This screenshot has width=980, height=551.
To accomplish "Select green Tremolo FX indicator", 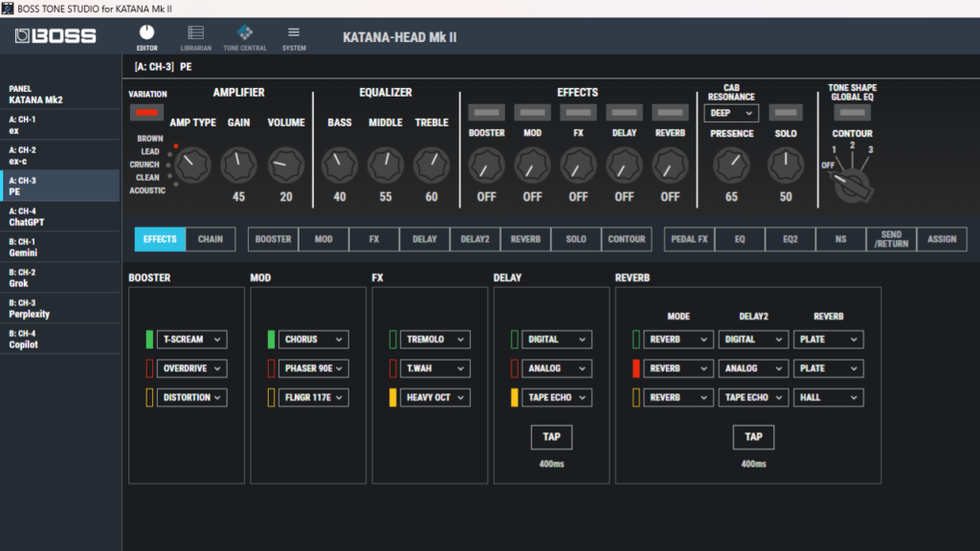I will (392, 340).
